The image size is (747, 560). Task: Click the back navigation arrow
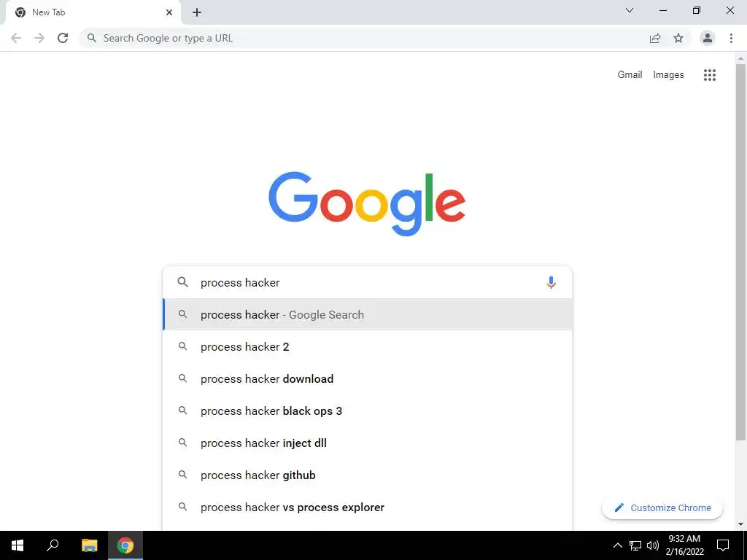(16, 38)
